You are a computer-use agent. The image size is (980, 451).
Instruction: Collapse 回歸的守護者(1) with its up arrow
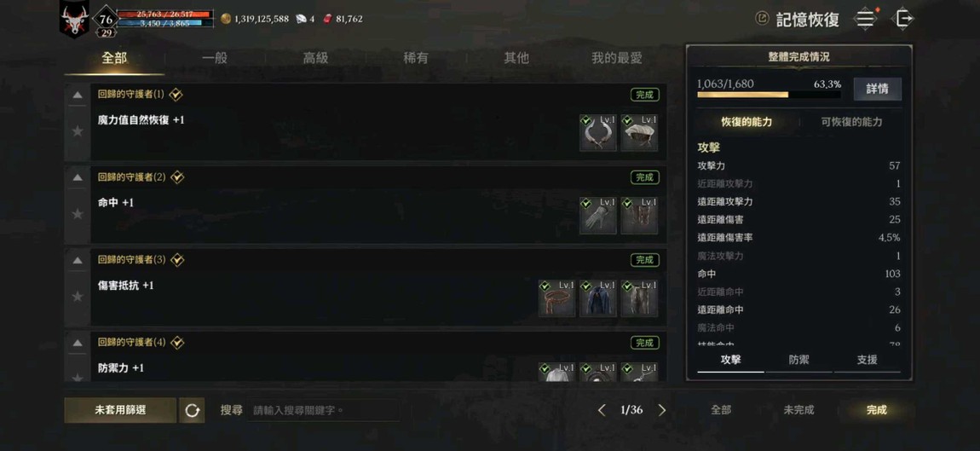[x=78, y=95]
